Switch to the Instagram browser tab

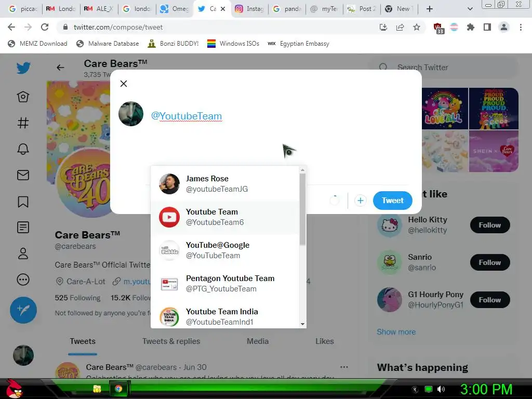[x=249, y=9]
